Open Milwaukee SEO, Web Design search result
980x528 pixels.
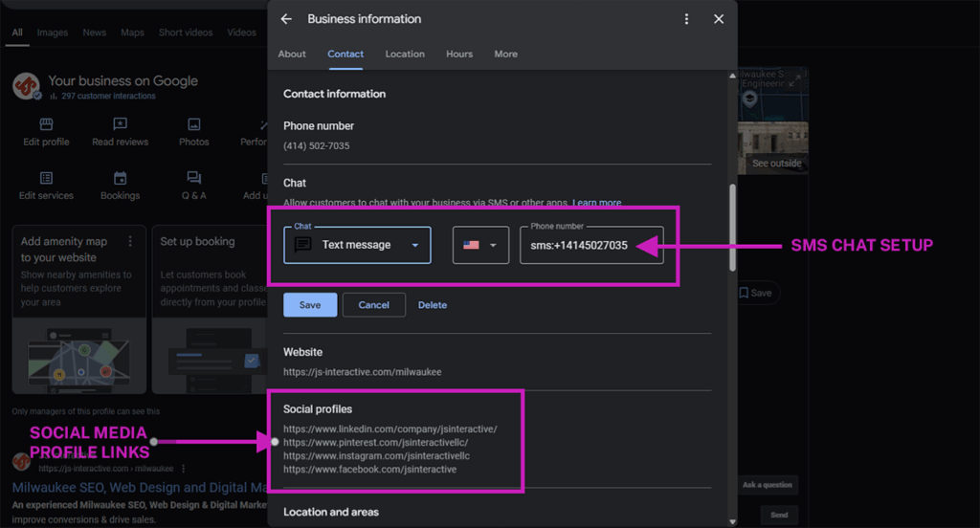click(140, 488)
